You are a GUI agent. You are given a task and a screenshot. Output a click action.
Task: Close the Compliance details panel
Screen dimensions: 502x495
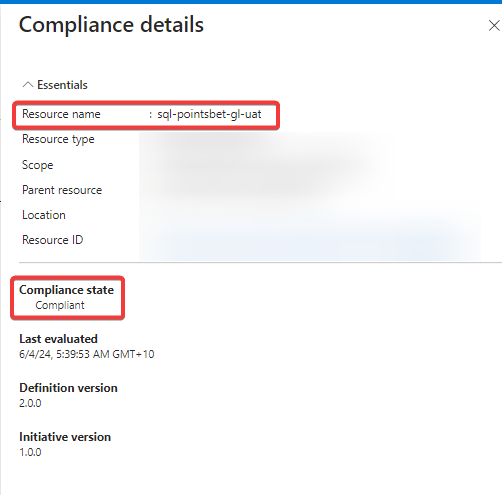494,26
